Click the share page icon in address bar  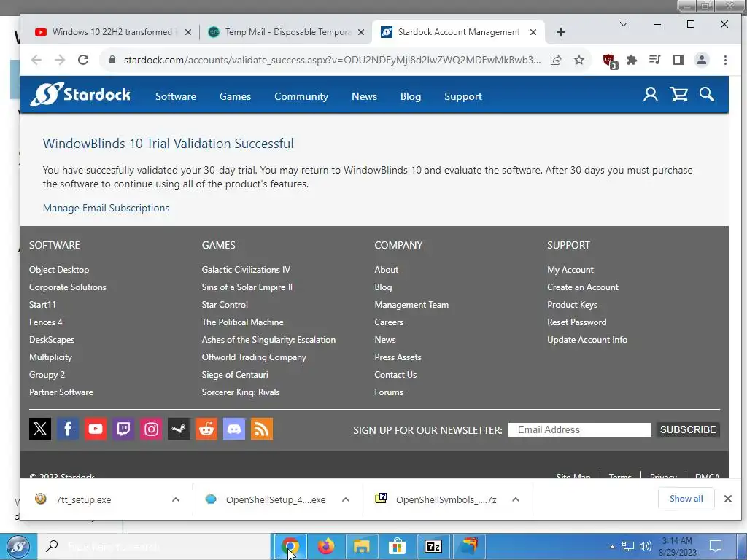555,60
